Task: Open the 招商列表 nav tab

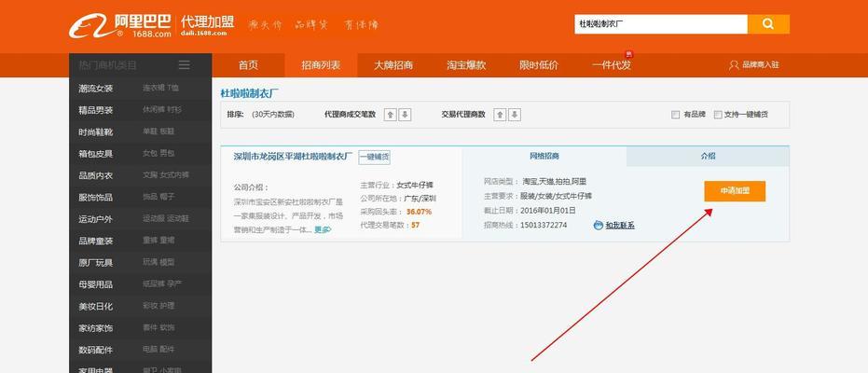Action: pos(321,65)
